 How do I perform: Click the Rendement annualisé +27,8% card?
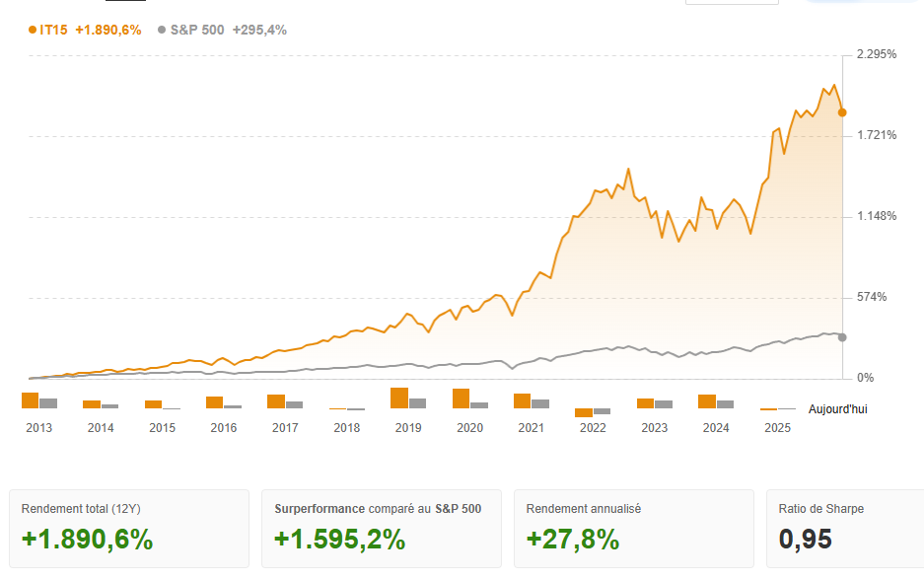click(x=633, y=529)
